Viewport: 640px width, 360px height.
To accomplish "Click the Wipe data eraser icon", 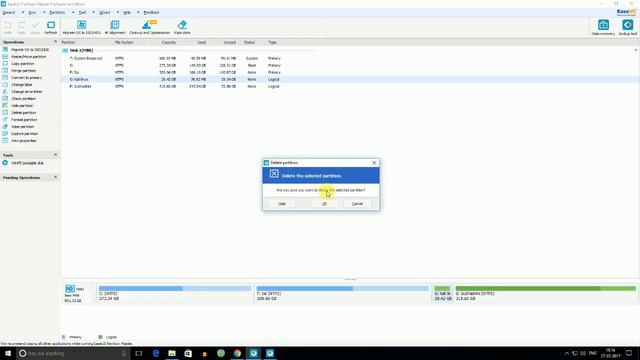I will tap(182, 27).
